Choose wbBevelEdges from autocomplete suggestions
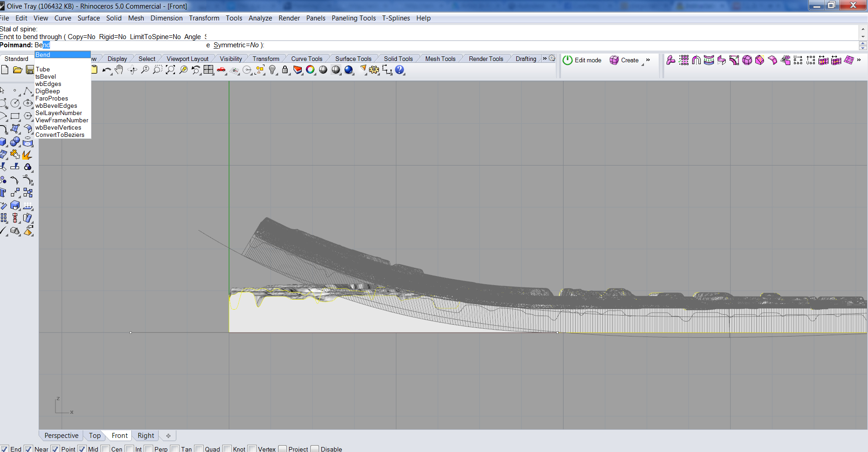This screenshot has width=868, height=452. [56, 105]
